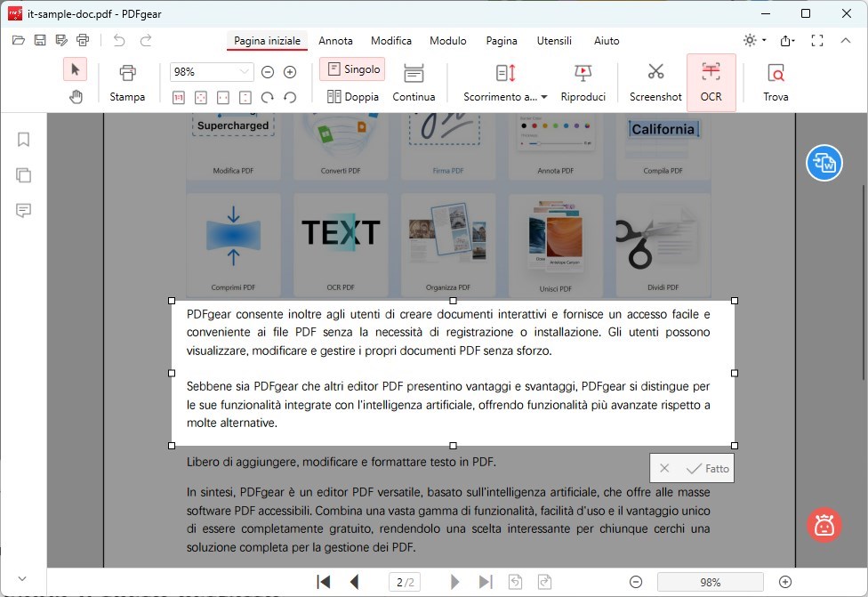Adjust the bottom zoom level control
The image size is (868, 597).
tap(709, 582)
